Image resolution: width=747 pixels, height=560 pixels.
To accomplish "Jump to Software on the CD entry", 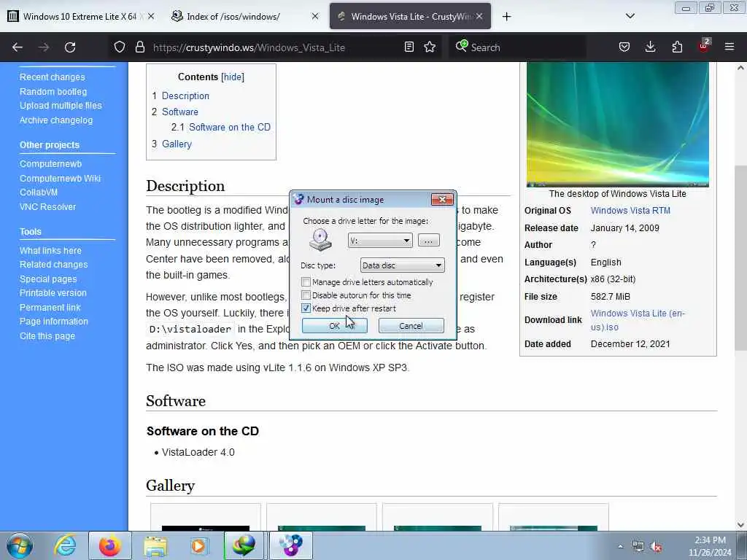I will point(230,127).
